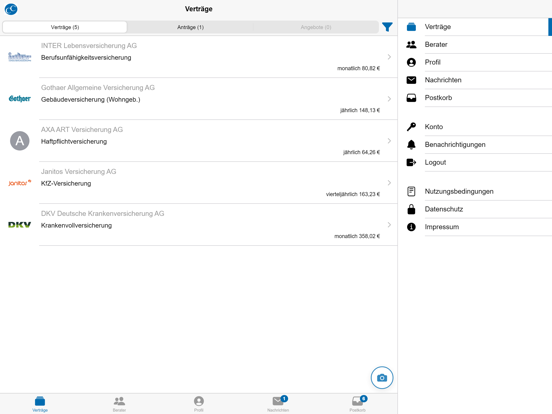Viewport: 552px width, 414px height.
Task: Click the Verträge page title
Action: pyautogui.click(x=199, y=9)
